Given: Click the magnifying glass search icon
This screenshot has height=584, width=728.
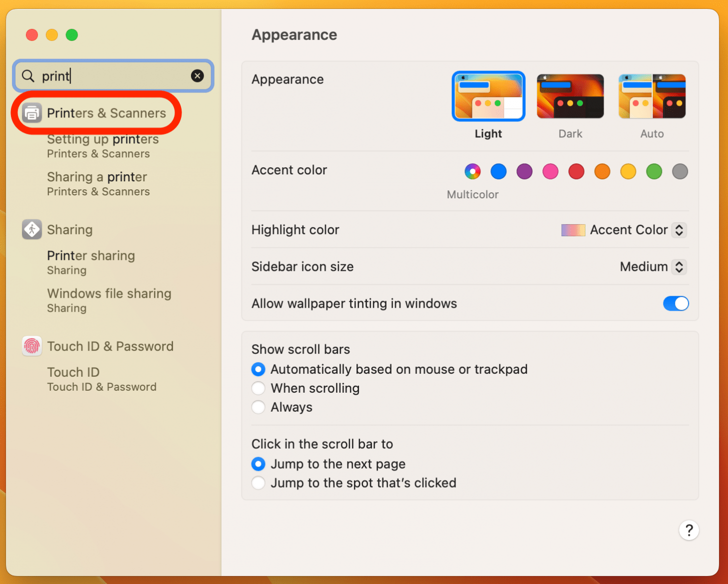Looking at the screenshot, I should [28, 76].
